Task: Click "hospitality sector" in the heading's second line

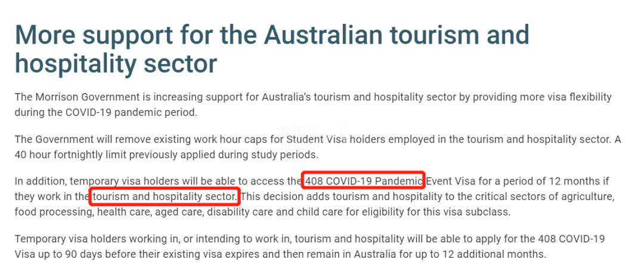Action: coord(116,64)
